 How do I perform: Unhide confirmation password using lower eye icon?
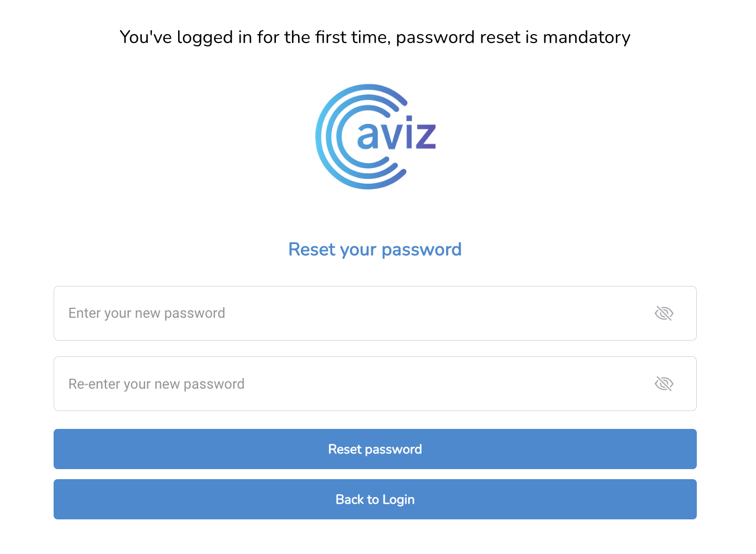pyautogui.click(x=664, y=384)
